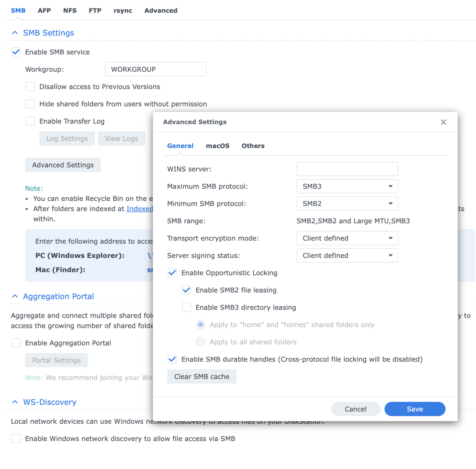This screenshot has height=469, width=476.
Task: Collapse the Aggregation Portal section
Action: [15, 296]
